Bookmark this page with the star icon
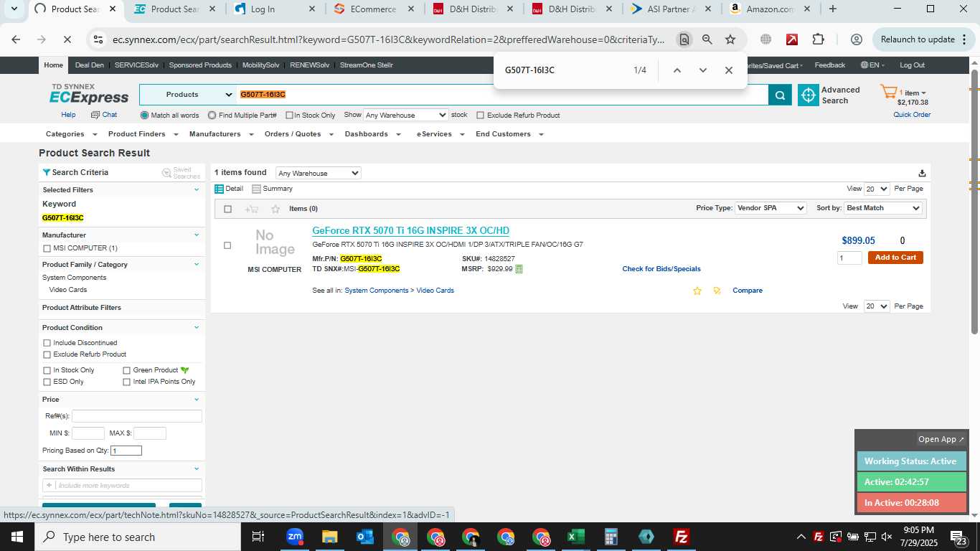The height and width of the screenshot is (551, 980). [x=730, y=39]
